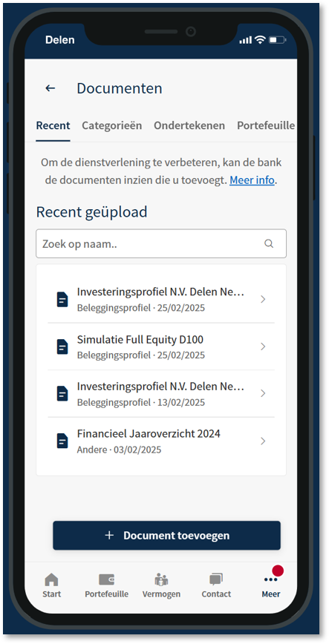
Task: Click the magnifier icon in search field
Action: [269, 243]
